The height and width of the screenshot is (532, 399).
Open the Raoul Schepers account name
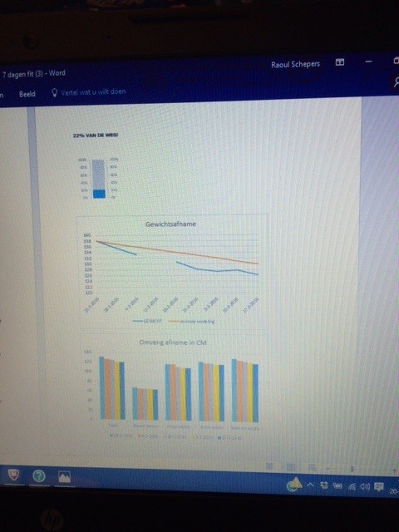[295, 65]
